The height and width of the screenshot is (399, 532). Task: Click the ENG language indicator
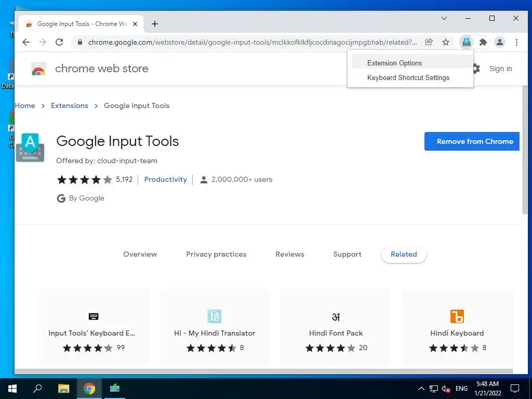tap(461, 389)
